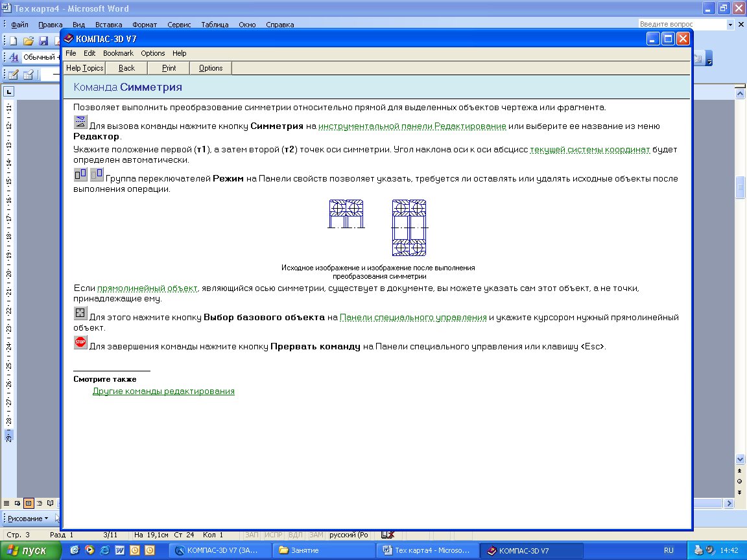747x560 pixels.
Task: Click the tab-stop selector at ruler corner
Action: click(x=8, y=91)
